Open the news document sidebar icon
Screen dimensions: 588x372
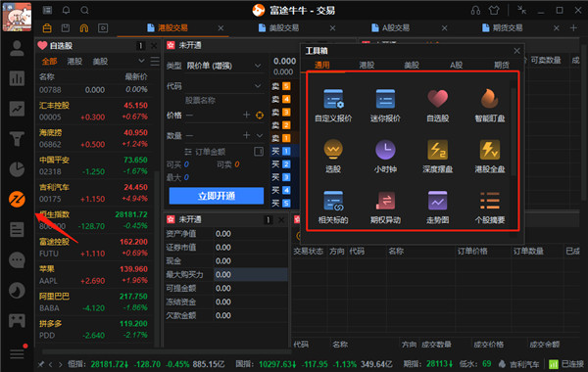(17, 230)
